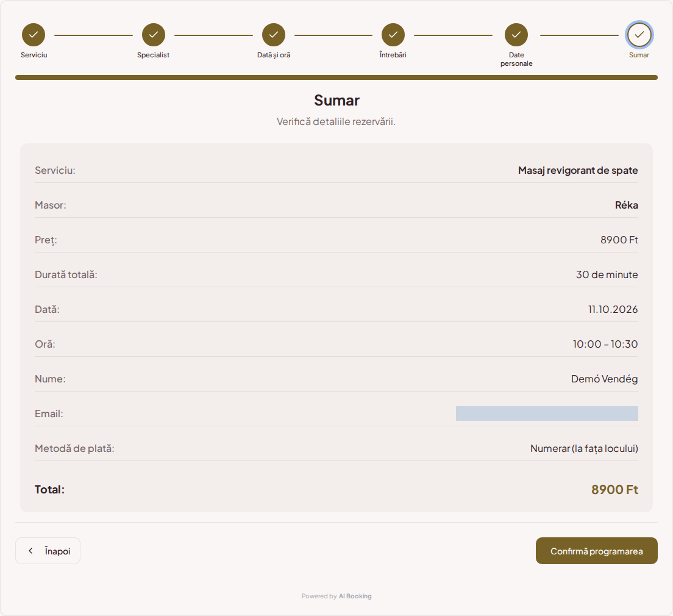Screen dimensions: 673x616
Task: Click the Numerar payment method value
Action: point(584,448)
